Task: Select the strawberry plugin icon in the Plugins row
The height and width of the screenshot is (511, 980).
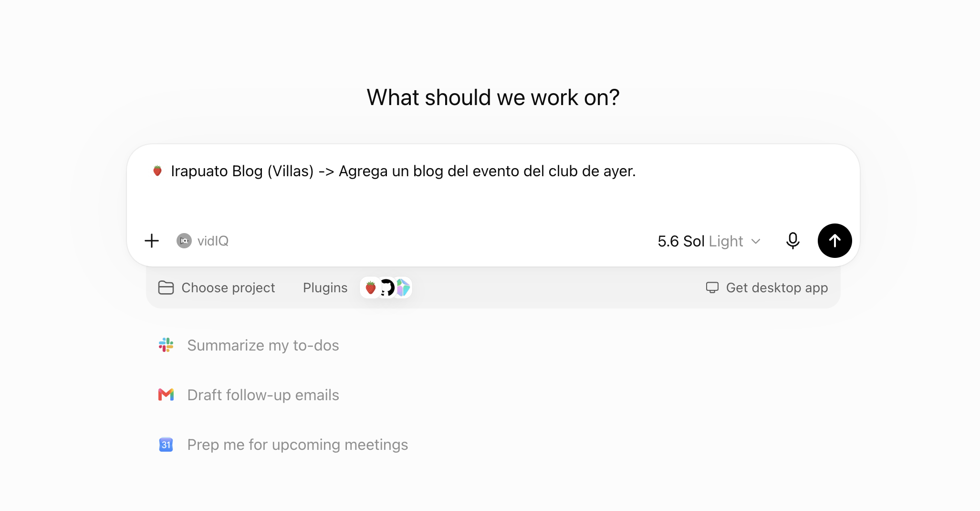Action: (x=370, y=287)
